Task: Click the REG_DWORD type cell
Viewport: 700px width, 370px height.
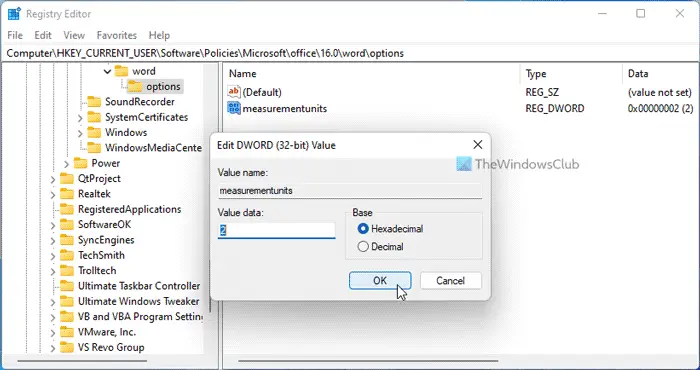Action: [x=555, y=108]
